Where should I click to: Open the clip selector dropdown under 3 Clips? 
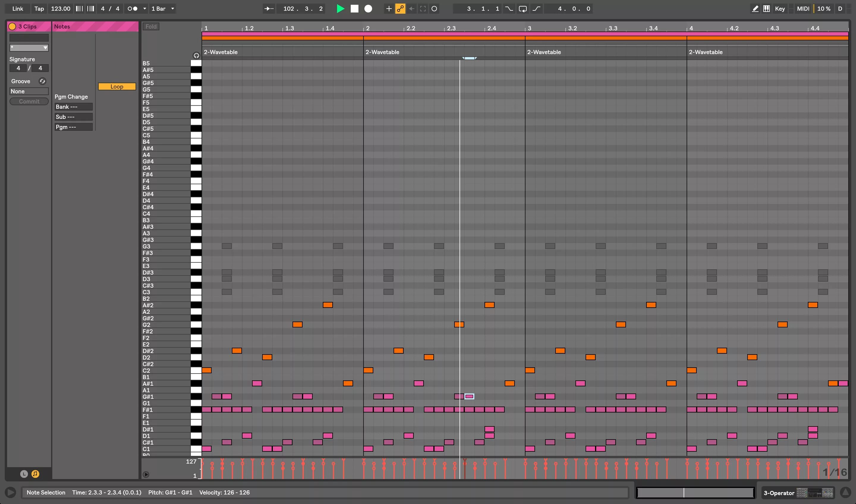pyautogui.click(x=29, y=48)
